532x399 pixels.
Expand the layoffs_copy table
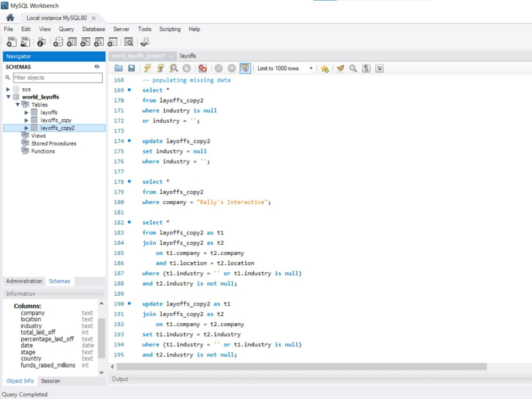click(x=26, y=120)
